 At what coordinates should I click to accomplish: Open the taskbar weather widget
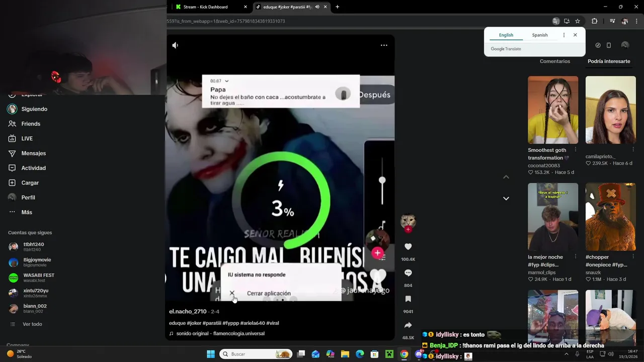point(19,354)
